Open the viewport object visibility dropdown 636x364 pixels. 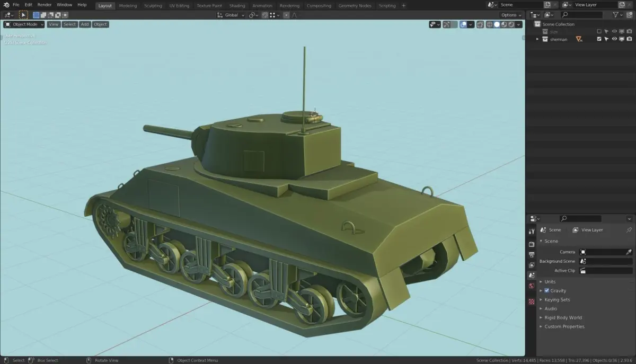(435, 24)
